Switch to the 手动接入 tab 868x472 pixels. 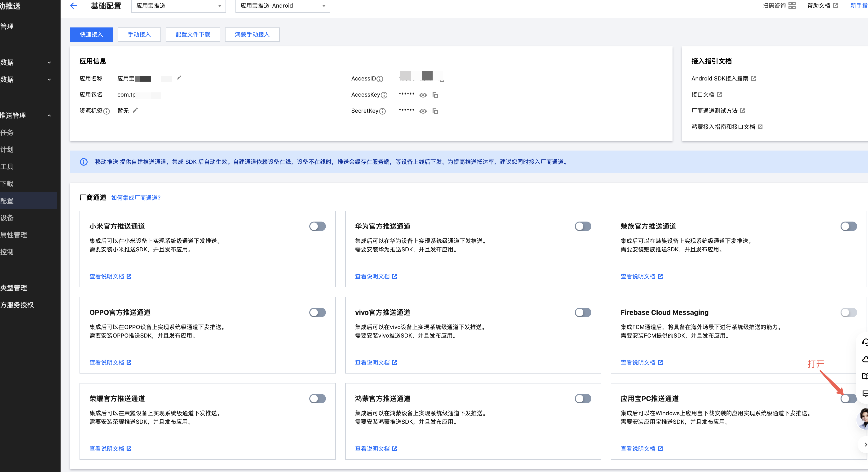pyautogui.click(x=139, y=34)
